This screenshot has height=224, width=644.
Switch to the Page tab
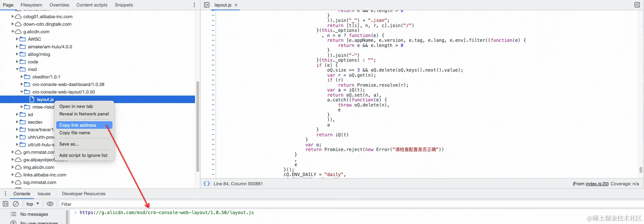tap(8, 5)
